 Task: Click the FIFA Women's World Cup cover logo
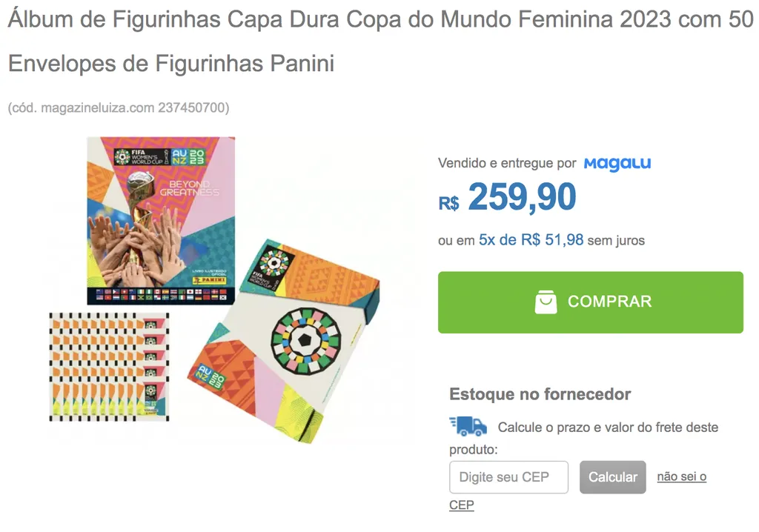[139, 157]
